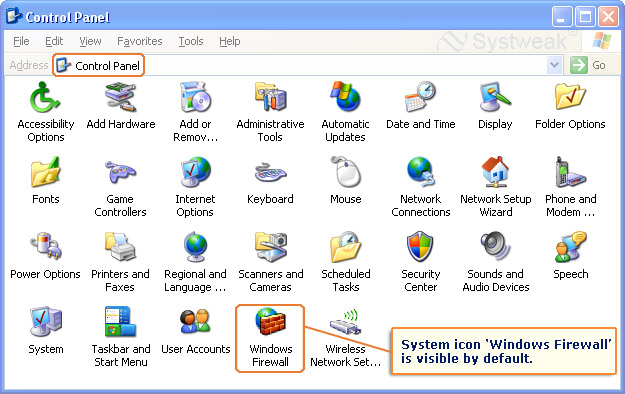Minimize the Control Panel window
Viewport: 625px width, 394px height.
pyautogui.click(x=561, y=17)
